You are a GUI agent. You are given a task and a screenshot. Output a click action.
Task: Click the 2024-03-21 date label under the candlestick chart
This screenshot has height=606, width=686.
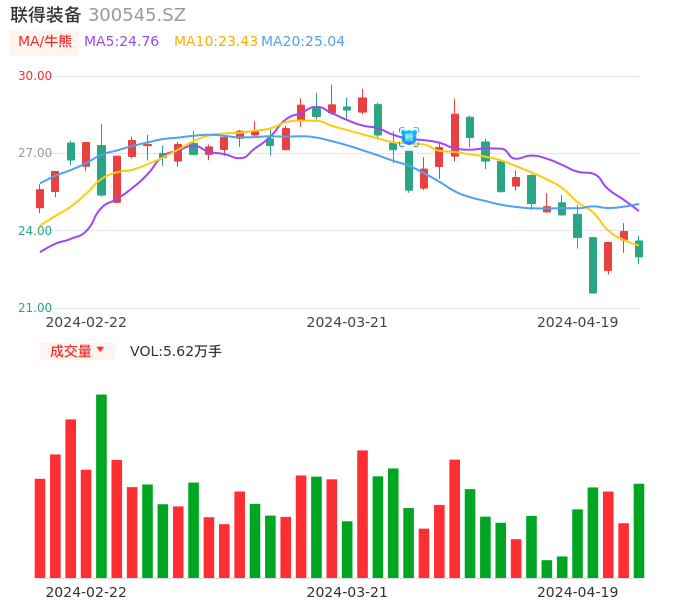(347, 322)
